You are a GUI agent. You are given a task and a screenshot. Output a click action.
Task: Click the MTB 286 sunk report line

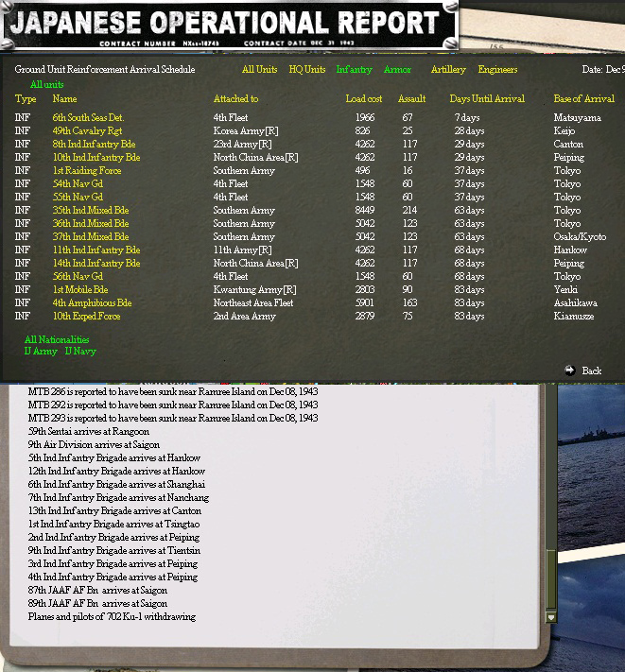pyautogui.click(x=173, y=391)
